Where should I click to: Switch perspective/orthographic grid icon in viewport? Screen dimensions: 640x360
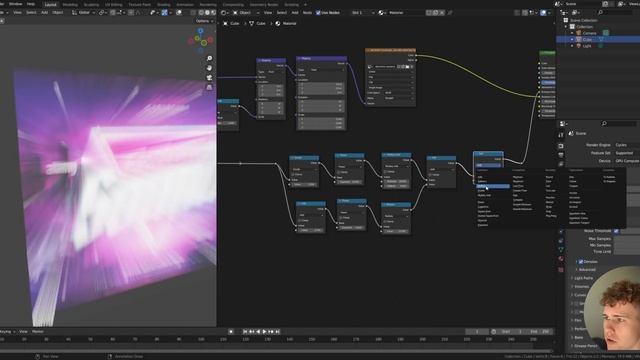pos(209,87)
